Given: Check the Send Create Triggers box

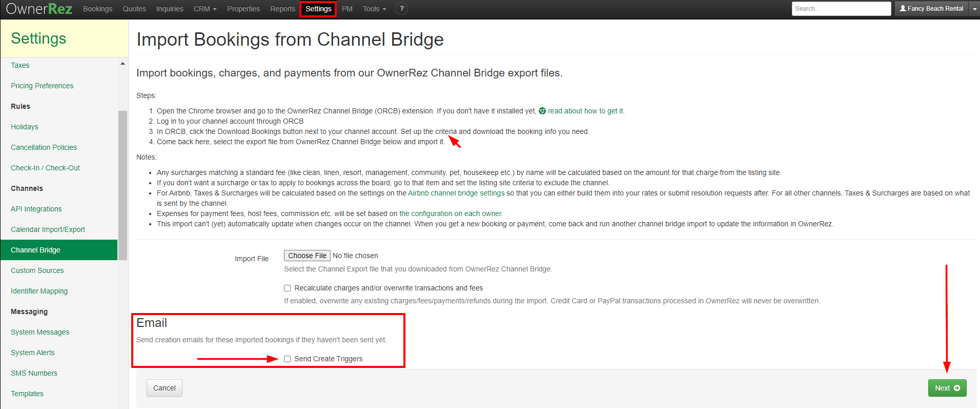Looking at the screenshot, I should point(288,359).
